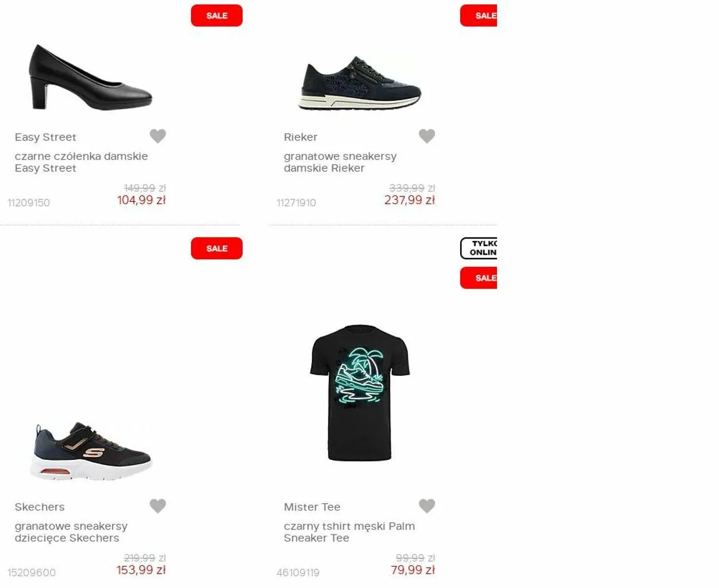View the navy Rieker sneaker image
Image resolution: width=719 pixels, height=588 pixels.
(x=359, y=83)
